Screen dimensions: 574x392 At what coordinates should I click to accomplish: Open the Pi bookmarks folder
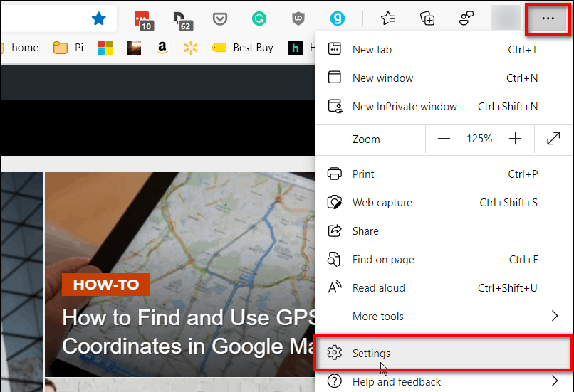point(68,48)
